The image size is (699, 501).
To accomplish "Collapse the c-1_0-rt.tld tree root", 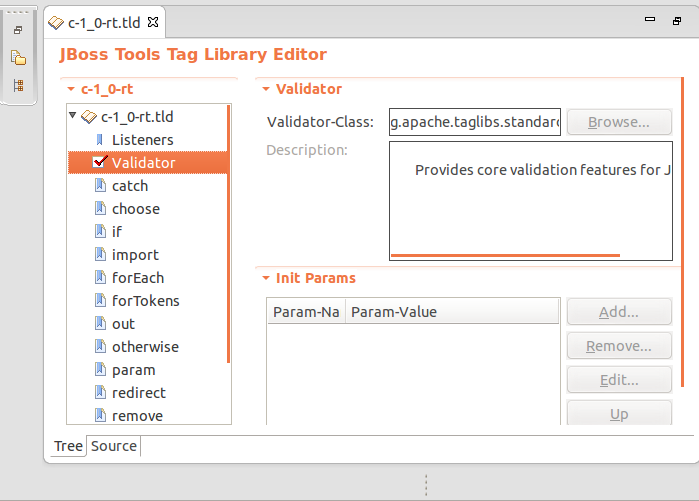I will [73, 117].
